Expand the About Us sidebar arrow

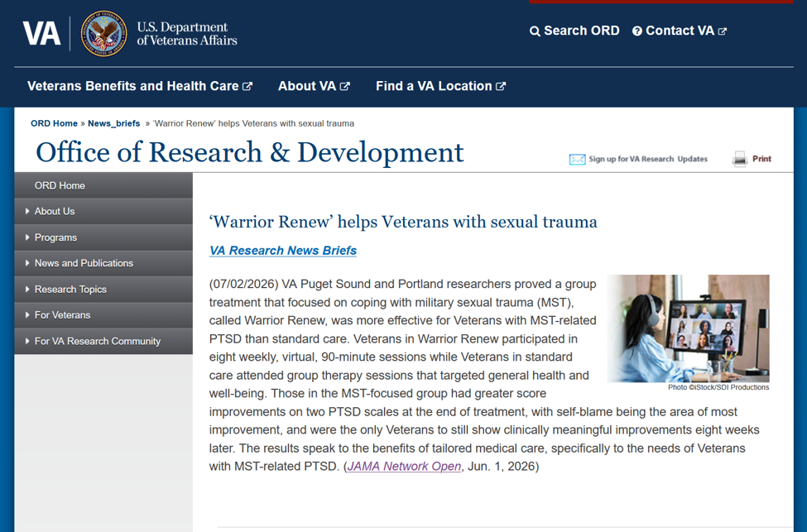[x=27, y=211]
